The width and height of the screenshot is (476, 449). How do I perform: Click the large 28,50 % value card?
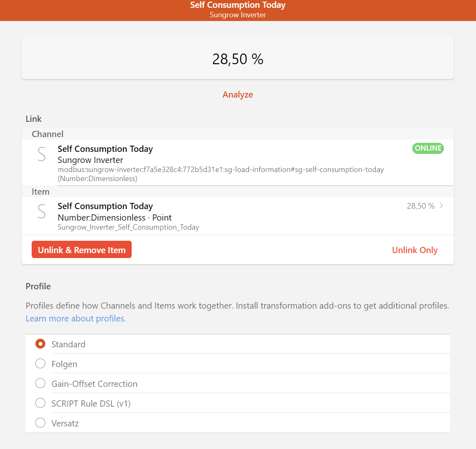pos(238,58)
